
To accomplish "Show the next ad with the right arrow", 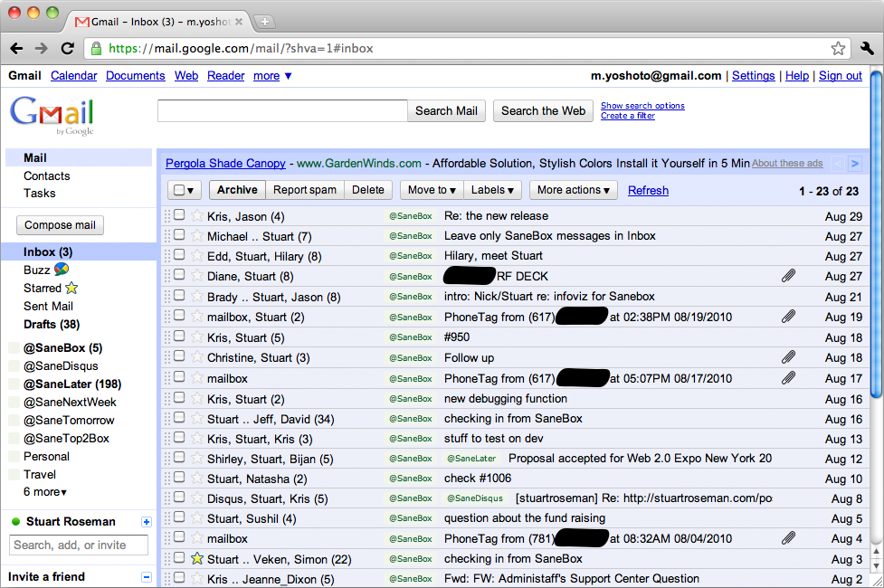I will 855,164.
